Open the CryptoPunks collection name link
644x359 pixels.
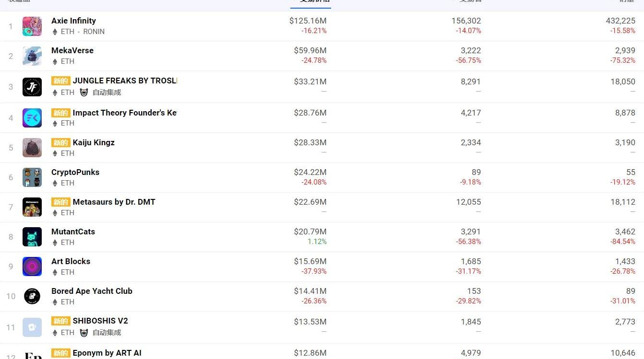click(75, 172)
